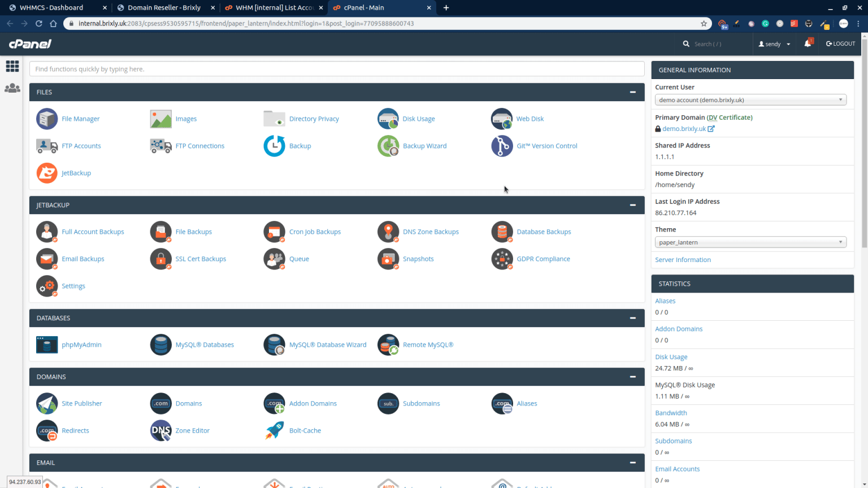This screenshot has height=488, width=868.
Task: Click the apps grid icon in left sidebar
Action: pos(12,66)
